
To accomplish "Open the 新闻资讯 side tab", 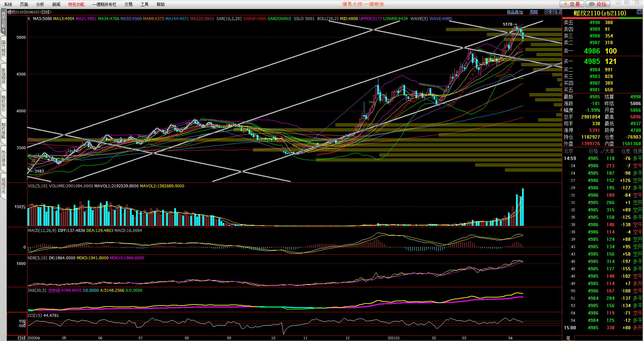I will [3, 186].
